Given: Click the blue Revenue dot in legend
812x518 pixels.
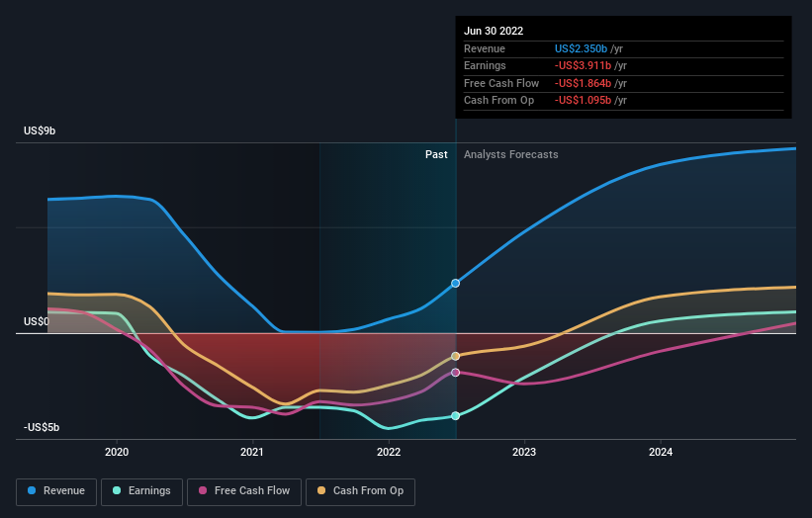Looking at the screenshot, I should coord(33,491).
